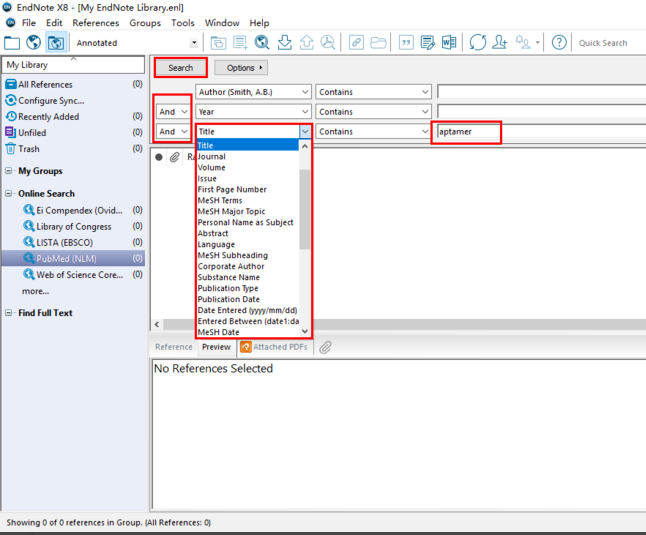
Task: Click the paperclip icon beside Attached PDFs
Action: pyautogui.click(x=326, y=347)
